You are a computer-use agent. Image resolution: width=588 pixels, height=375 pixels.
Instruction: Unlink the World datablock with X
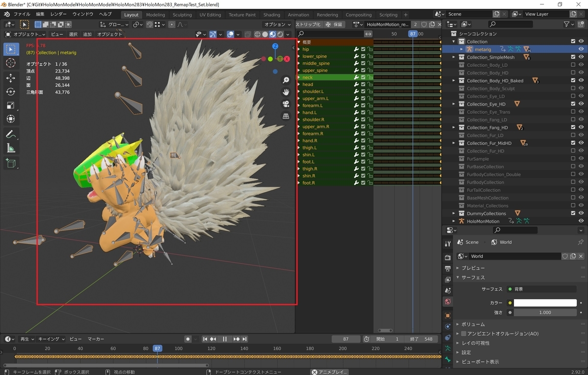[581, 256]
